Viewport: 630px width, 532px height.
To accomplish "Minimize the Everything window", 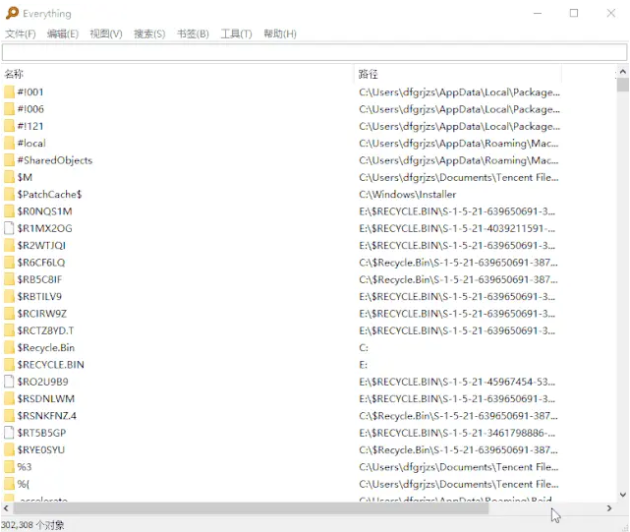I will coord(537,13).
